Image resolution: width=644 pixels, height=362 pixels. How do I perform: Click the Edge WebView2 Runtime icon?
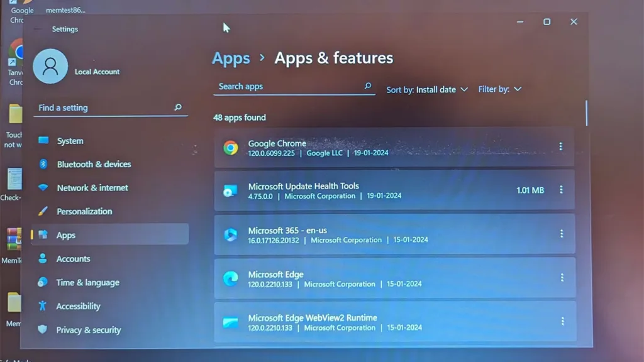pyautogui.click(x=230, y=322)
